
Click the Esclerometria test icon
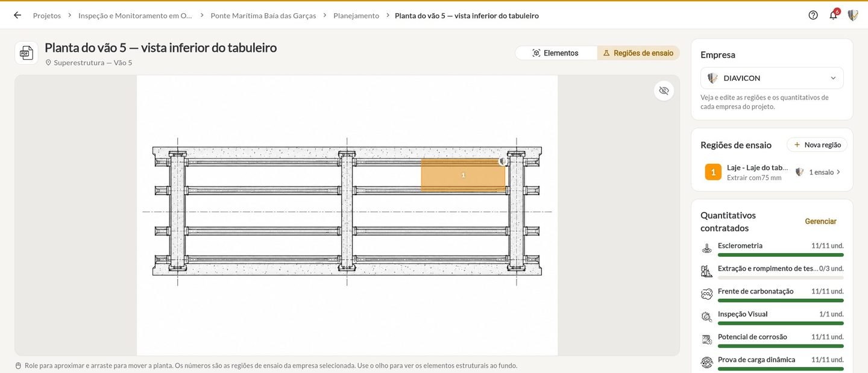coord(707,249)
